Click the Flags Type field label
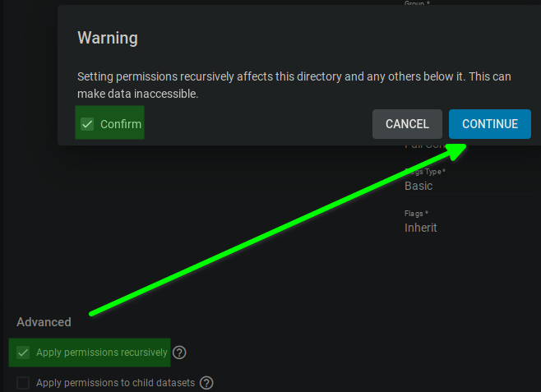Viewport: 541px width, 392px height. (425, 172)
